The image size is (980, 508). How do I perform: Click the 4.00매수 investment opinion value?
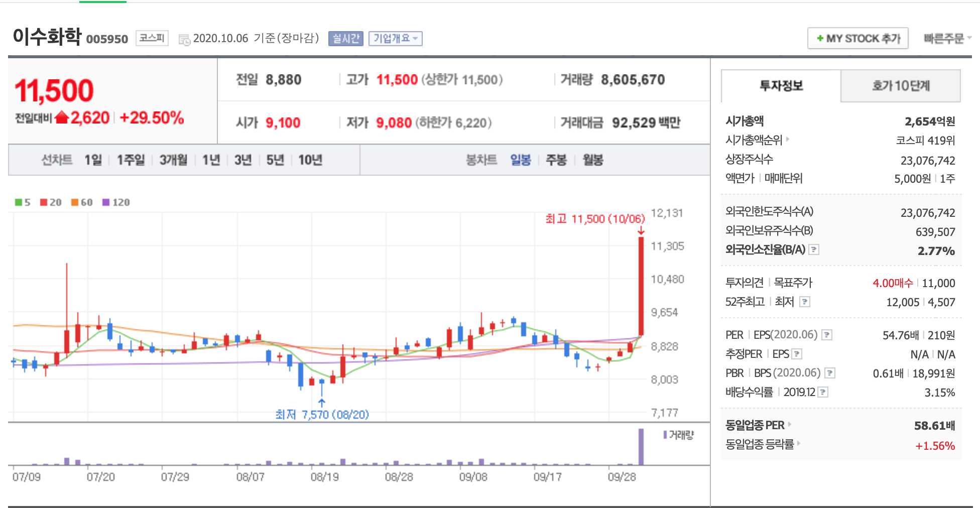(893, 283)
